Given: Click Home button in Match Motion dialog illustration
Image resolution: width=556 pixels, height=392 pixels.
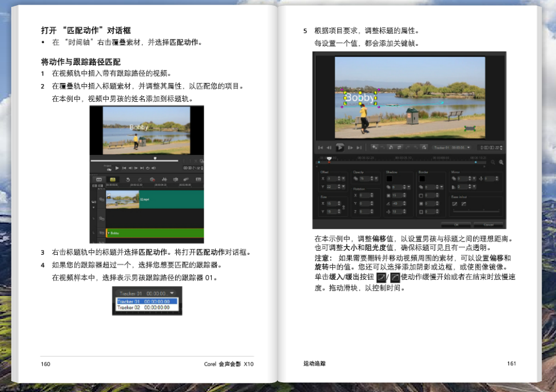Looking at the screenshot, I should tap(320, 148).
